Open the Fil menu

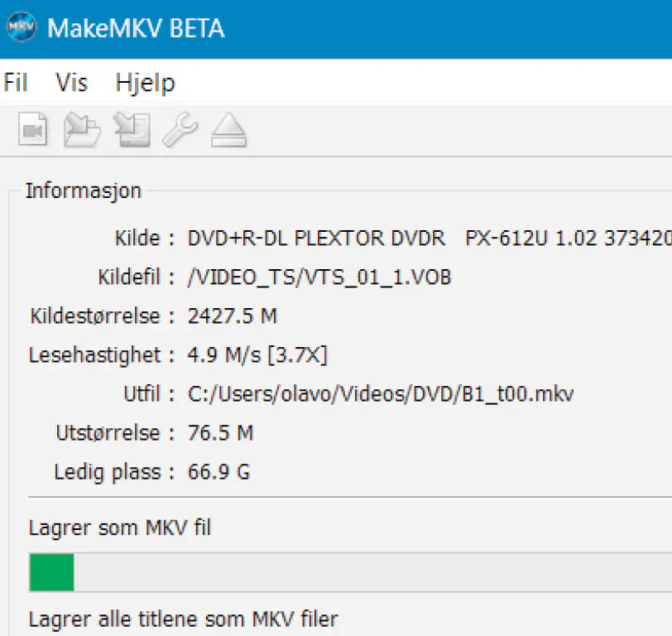pos(16,83)
